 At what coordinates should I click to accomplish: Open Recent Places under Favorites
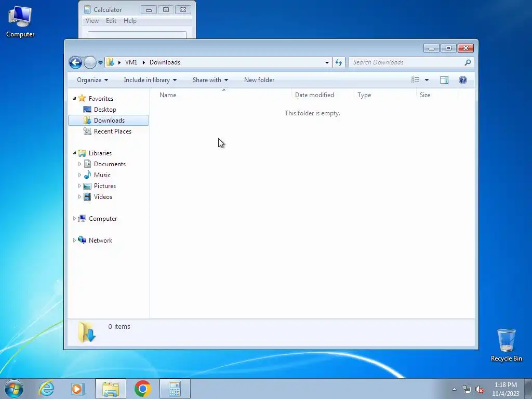(x=113, y=131)
